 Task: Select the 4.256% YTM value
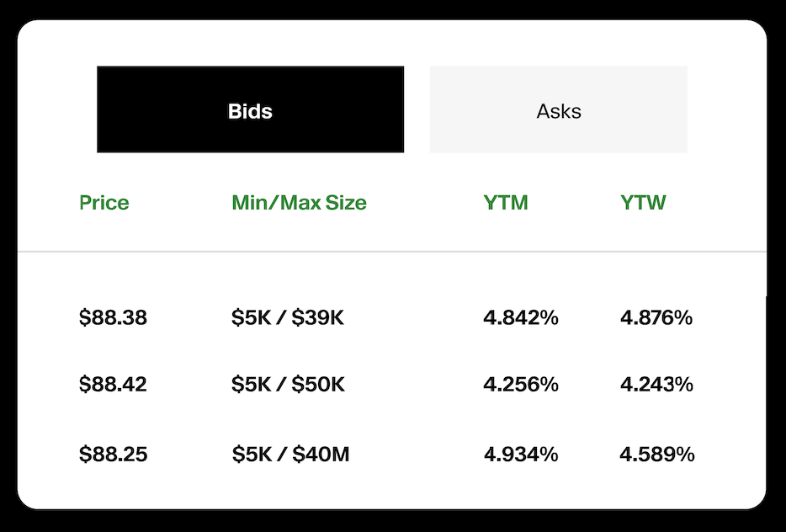521,385
